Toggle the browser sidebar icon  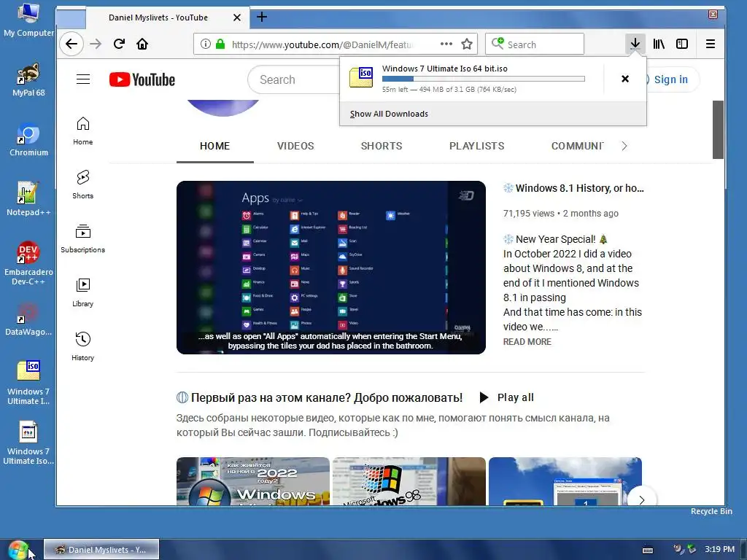[x=682, y=44]
